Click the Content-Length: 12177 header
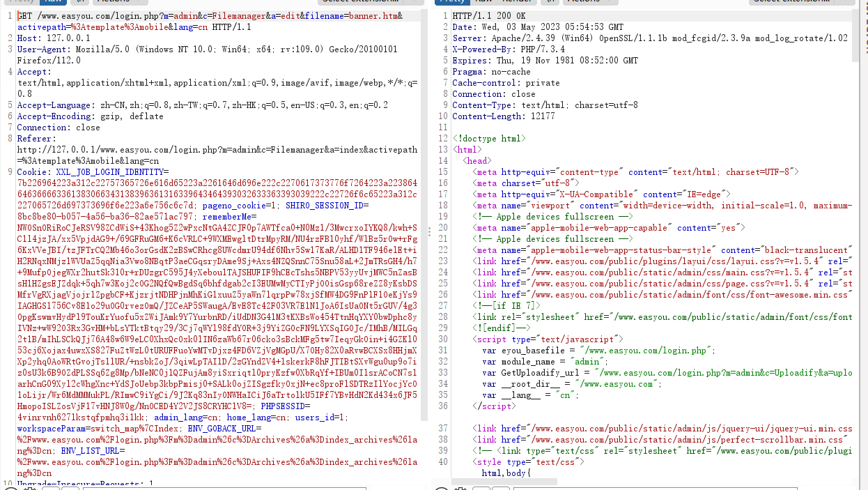 click(504, 116)
